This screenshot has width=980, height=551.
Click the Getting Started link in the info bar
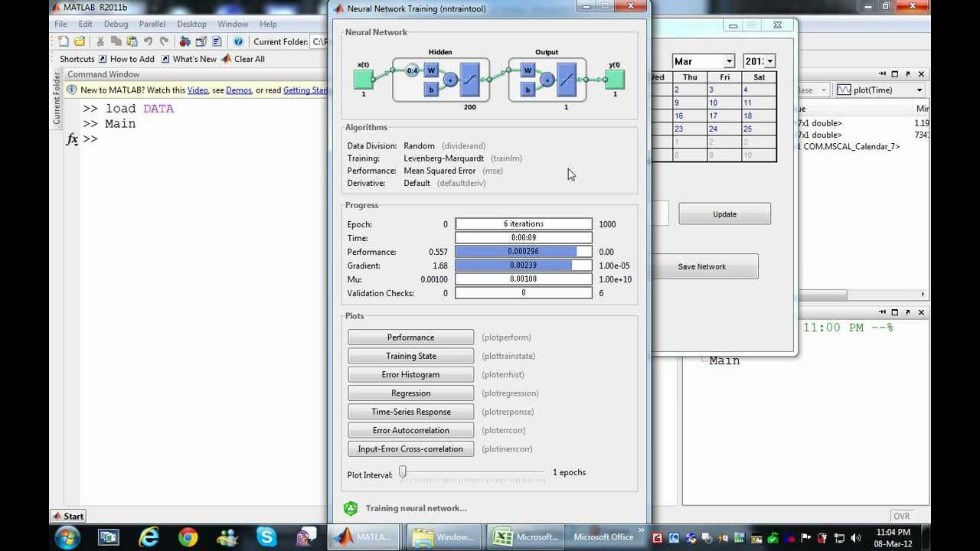click(x=305, y=90)
